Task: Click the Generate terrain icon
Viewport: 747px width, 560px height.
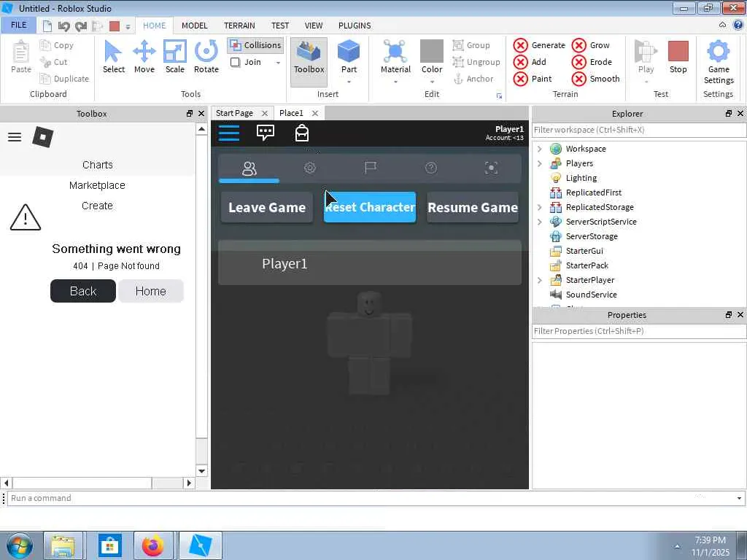Action: click(x=520, y=45)
